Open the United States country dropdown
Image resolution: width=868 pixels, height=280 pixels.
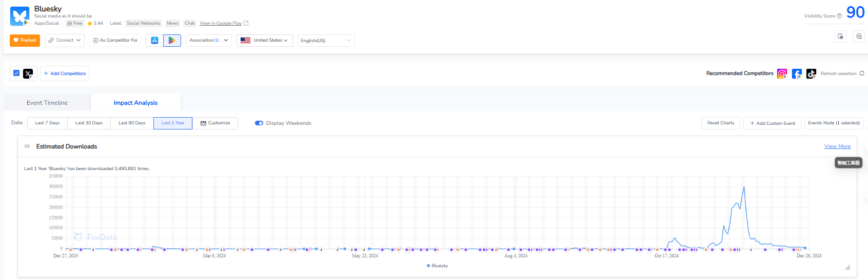[x=265, y=40]
